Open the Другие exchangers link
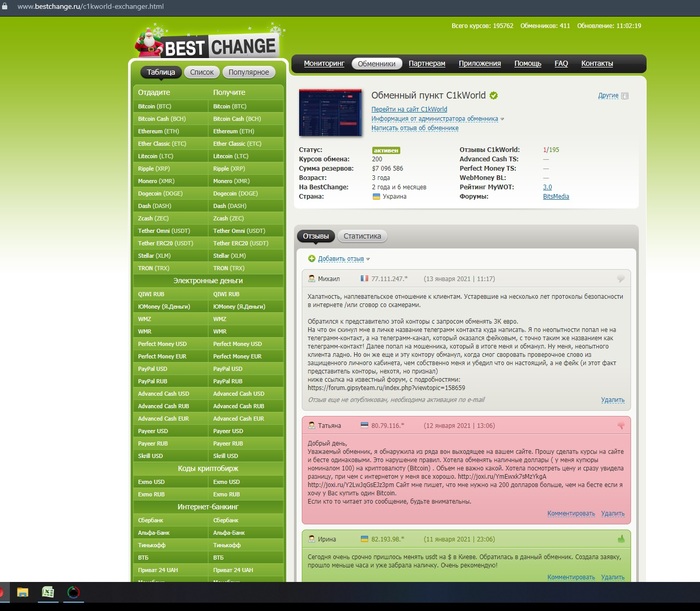Image resolution: width=700 pixels, height=611 pixels. 608,96
